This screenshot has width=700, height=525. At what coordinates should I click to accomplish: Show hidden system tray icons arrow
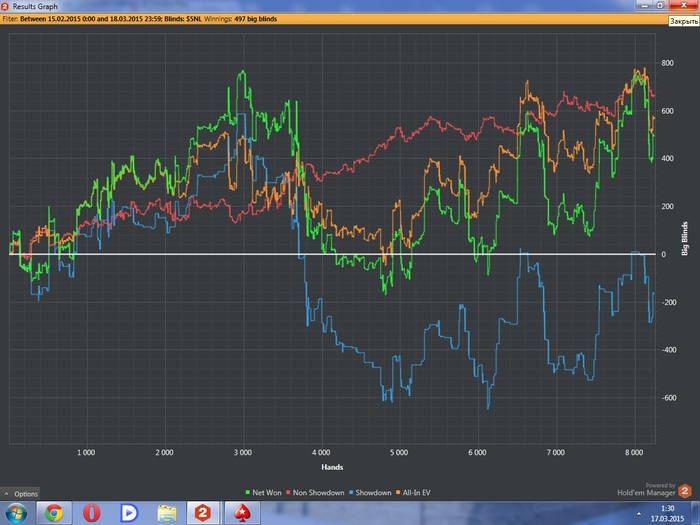click(x=638, y=514)
